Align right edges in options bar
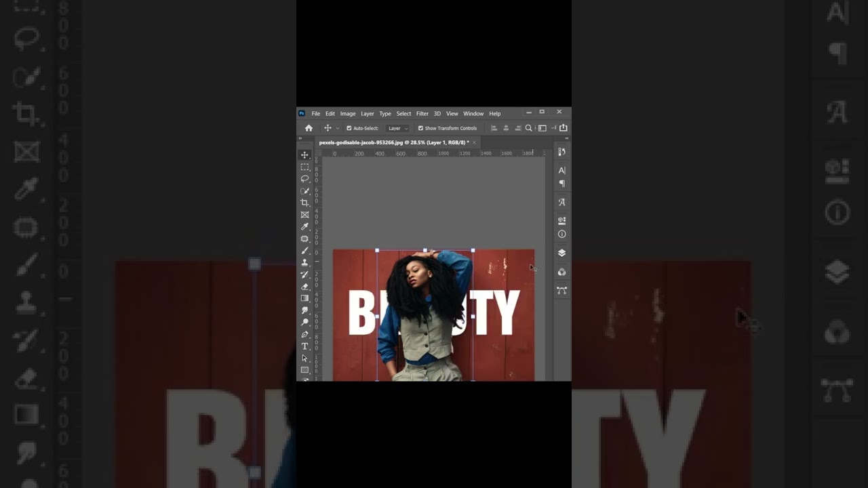 517,128
